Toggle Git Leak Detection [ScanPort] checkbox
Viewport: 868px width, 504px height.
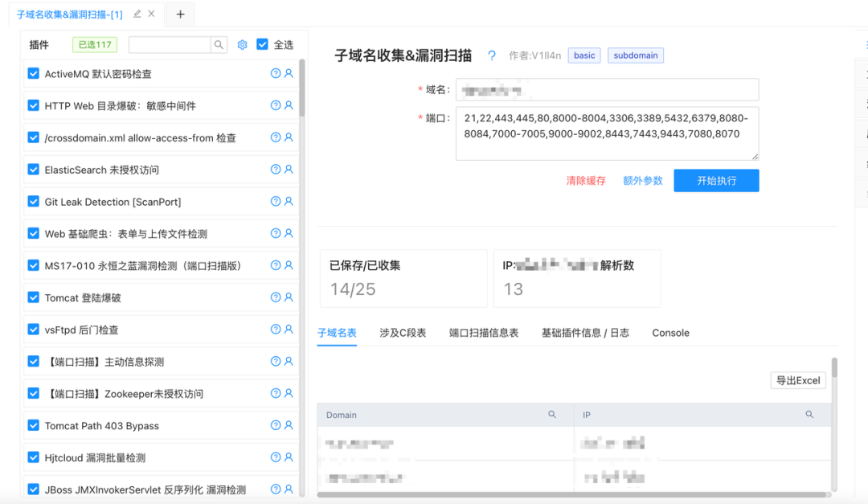pos(33,202)
